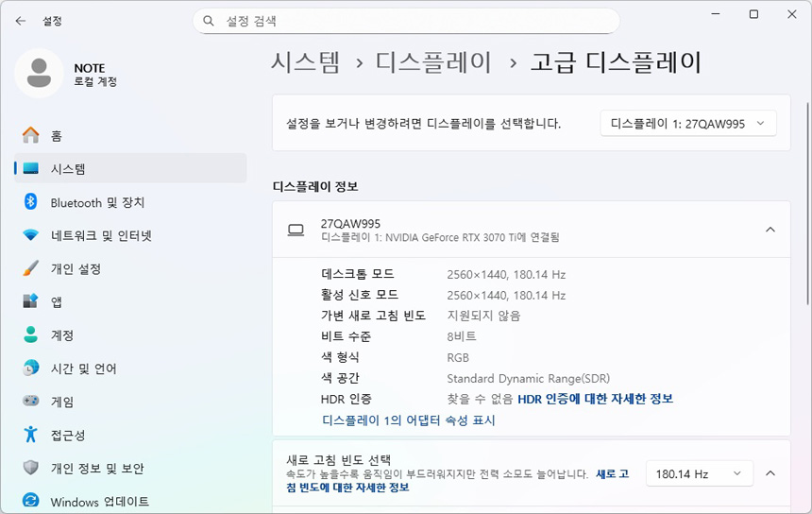Click the 디스플레이 breadcrumb link
The height and width of the screenshot is (514, 812).
(x=433, y=62)
